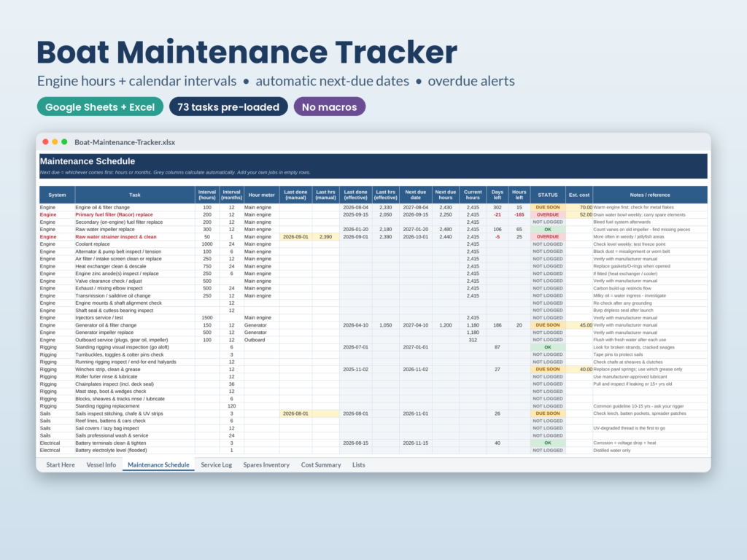Select the Interval (hours) column header
Viewport: 747px width, 560px height.
coord(207,195)
